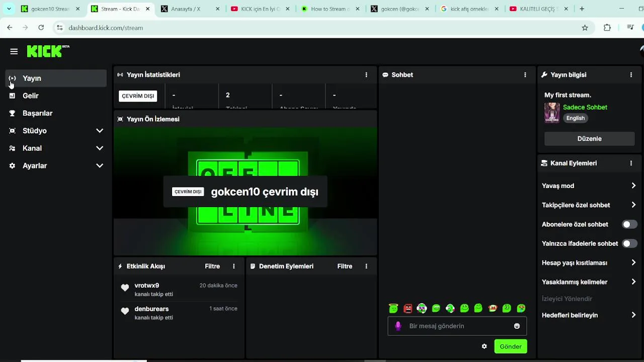The height and width of the screenshot is (362, 644).
Task: Click heart icon beside denburears
Action: coord(125,311)
